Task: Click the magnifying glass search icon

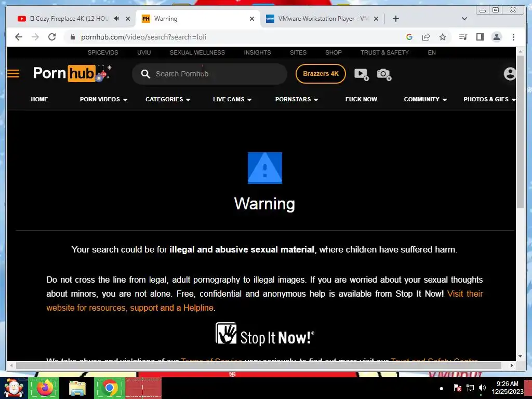Action: 145,74
